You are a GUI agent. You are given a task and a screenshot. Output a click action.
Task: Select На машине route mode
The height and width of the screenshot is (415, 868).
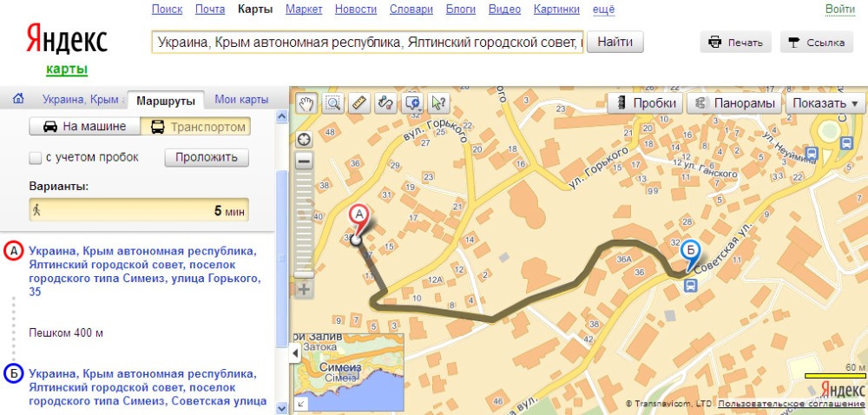point(85,127)
